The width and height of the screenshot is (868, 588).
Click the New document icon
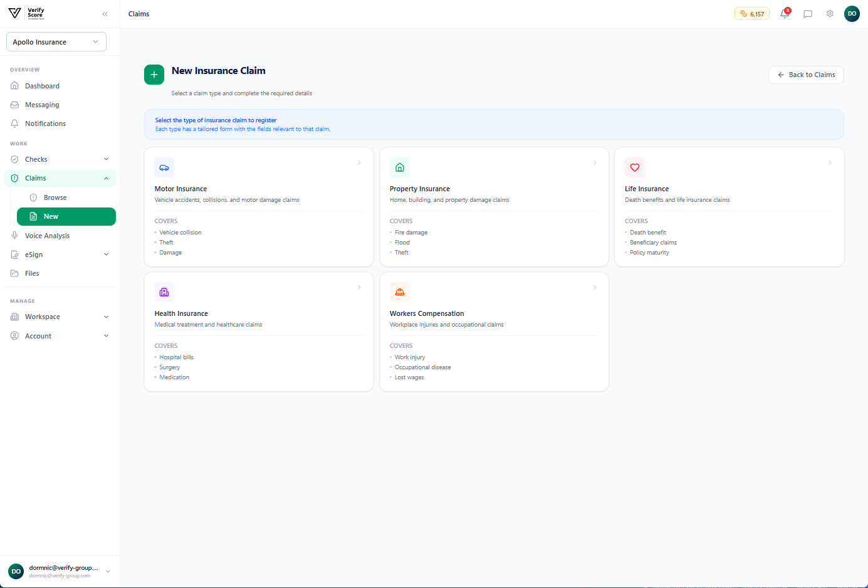33,216
